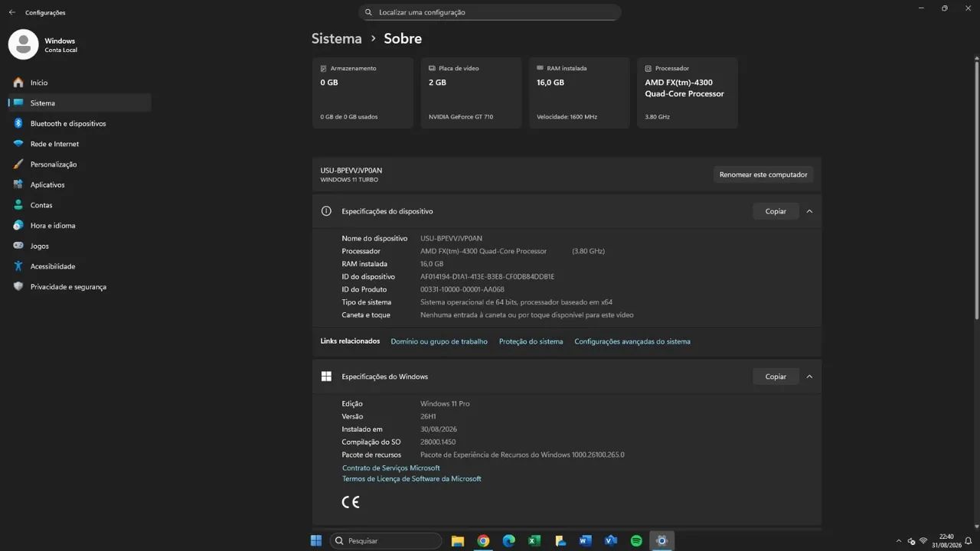Open Bluetooth e dispositivos settings
Screen dimensions: 980x551
point(80,123)
